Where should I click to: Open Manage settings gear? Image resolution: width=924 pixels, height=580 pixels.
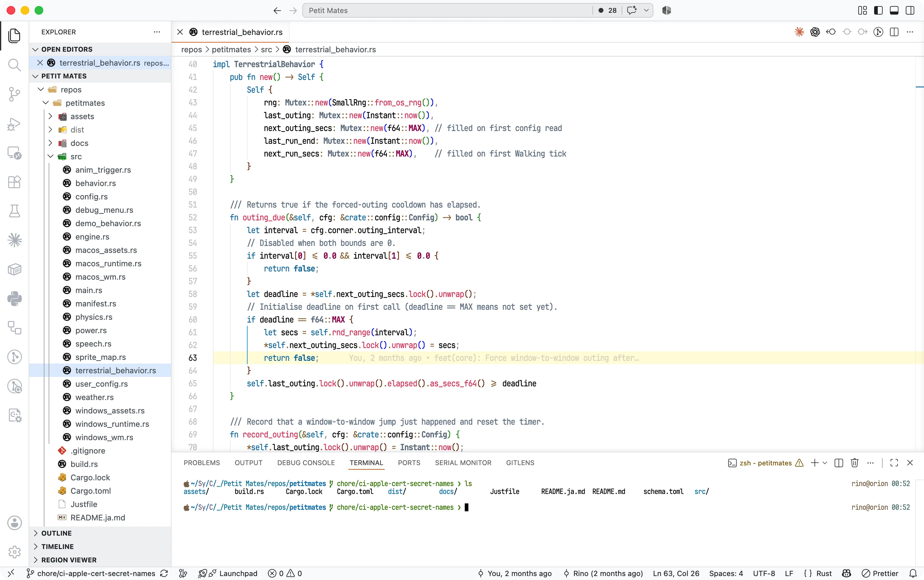coord(14,552)
